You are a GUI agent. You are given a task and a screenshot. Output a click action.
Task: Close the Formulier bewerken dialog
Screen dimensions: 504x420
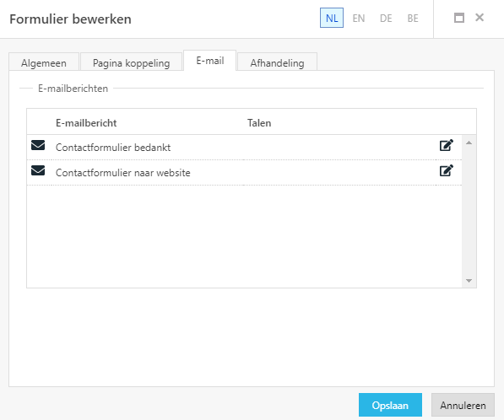click(x=480, y=18)
